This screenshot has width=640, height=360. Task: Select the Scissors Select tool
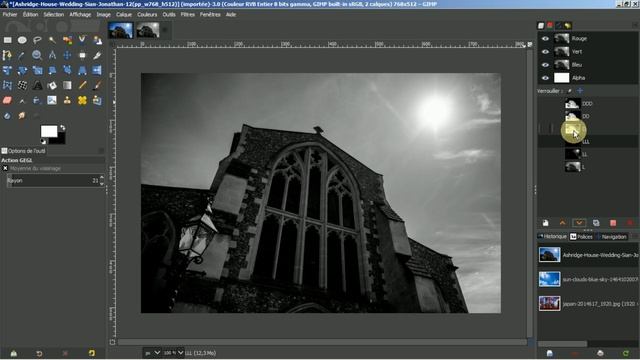82,40
